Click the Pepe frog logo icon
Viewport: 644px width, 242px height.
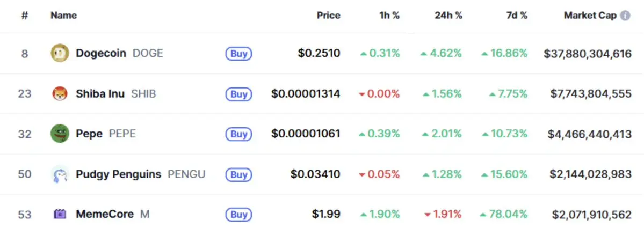tap(60, 134)
